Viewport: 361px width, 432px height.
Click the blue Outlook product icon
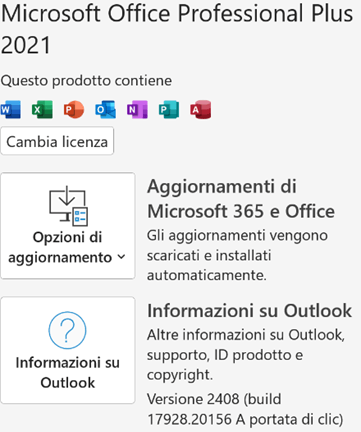pyautogui.click(x=106, y=109)
